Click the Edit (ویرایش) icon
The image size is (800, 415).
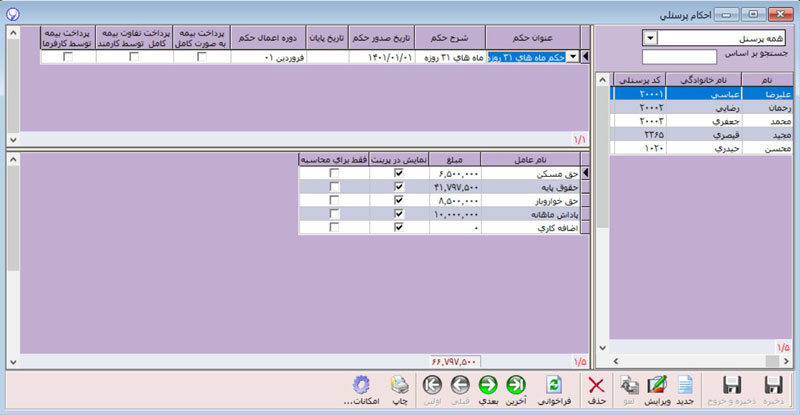[x=658, y=387]
